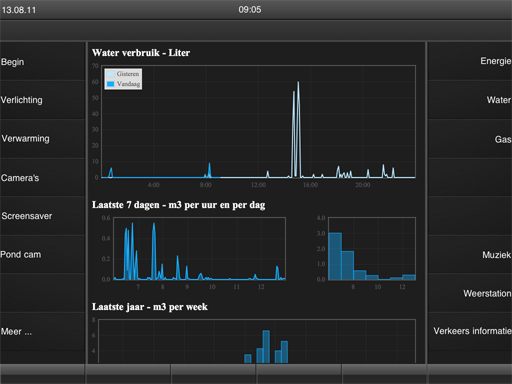Select Verlichting in the left sidebar
The image size is (512, 384).
(42, 100)
